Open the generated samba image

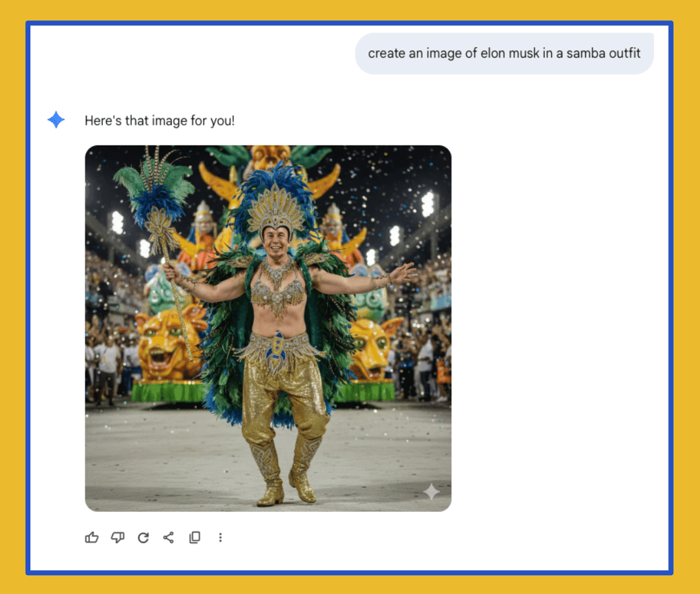pos(268,328)
